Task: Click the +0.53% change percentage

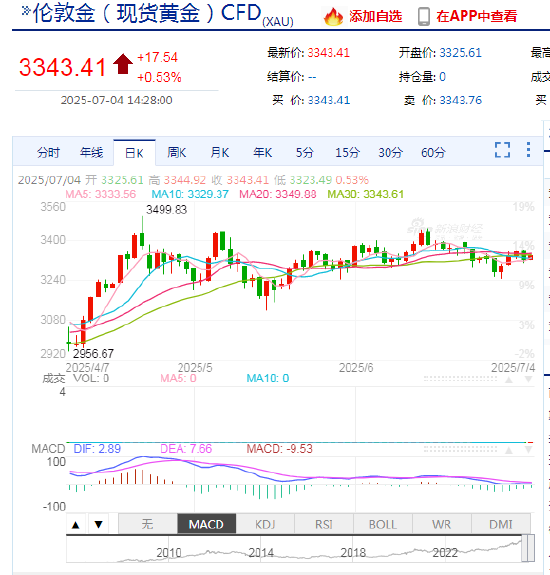Action: (x=159, y=77)
